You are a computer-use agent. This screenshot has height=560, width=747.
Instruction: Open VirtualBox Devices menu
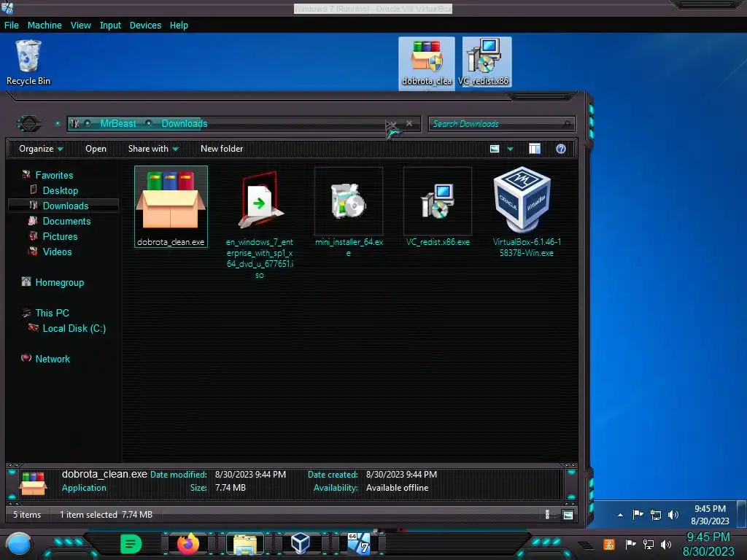(x=145, y=26)
